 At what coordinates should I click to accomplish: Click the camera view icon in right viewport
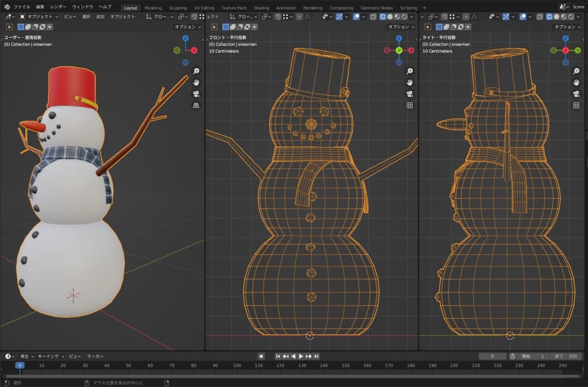point(576,94)
